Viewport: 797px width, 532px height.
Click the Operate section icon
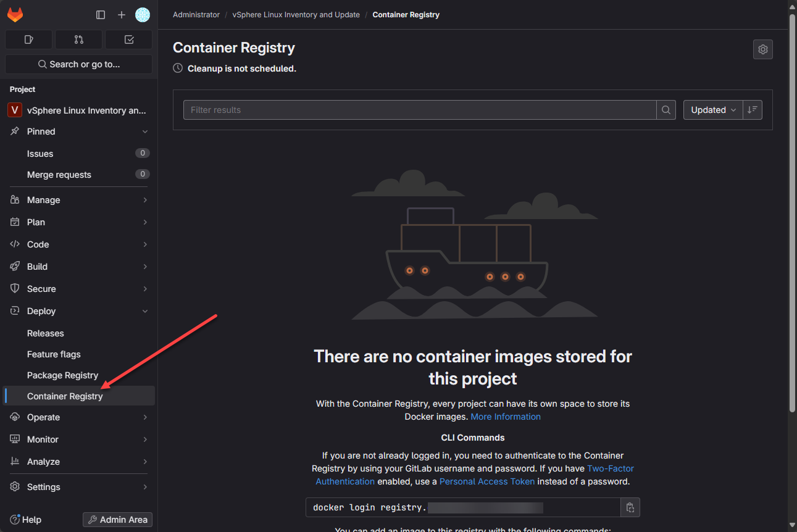(x=15, y=417)
